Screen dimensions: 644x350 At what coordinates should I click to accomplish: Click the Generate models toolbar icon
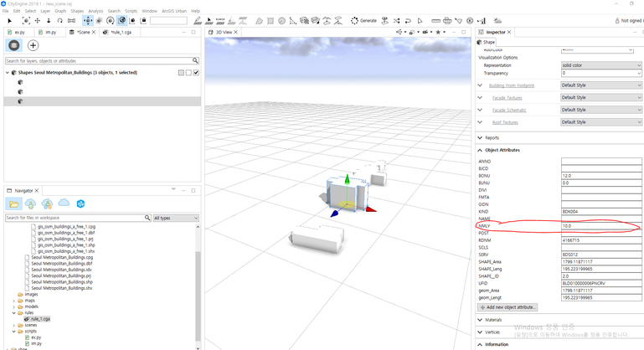point(355,20)
